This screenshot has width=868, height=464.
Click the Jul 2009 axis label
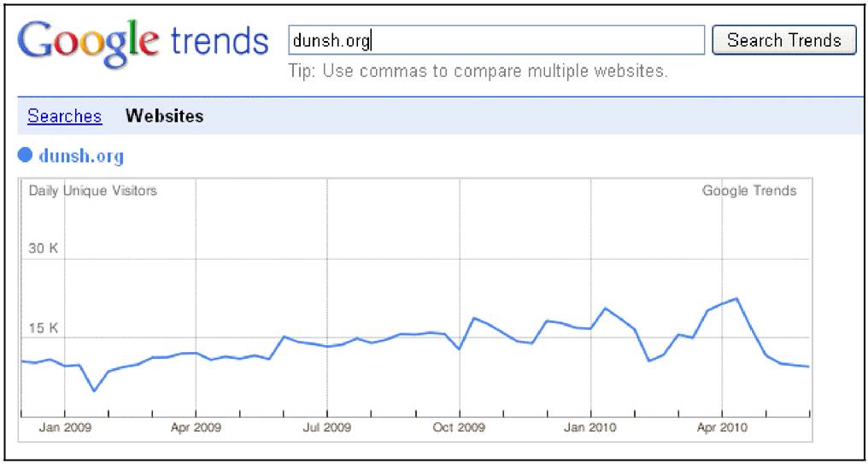tap(326, 428)
